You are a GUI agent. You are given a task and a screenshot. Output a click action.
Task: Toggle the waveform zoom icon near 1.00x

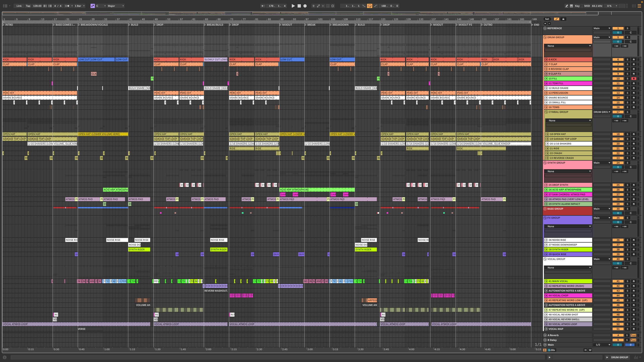click(545, 350)
